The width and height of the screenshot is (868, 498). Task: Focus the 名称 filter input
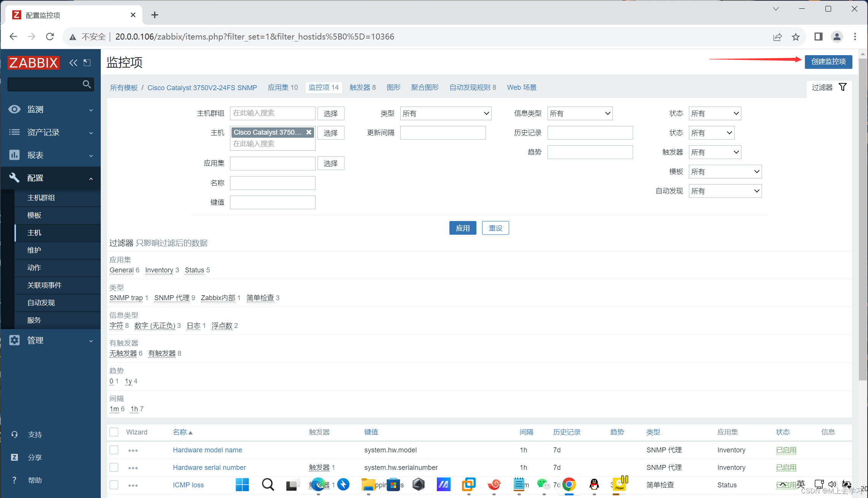(x=272, y=183)
